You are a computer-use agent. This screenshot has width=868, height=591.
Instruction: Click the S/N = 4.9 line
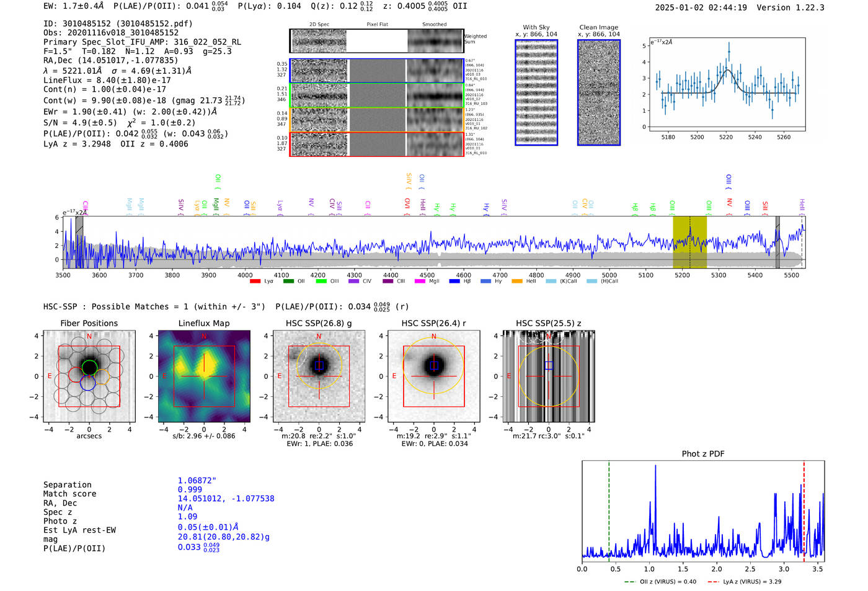point(120,123)
